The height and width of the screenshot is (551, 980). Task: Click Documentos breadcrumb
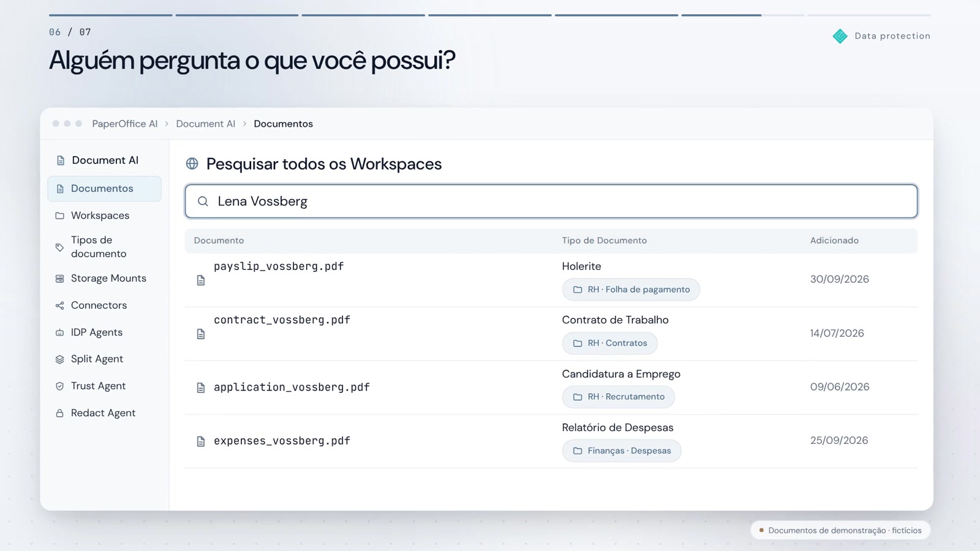[283, 124]
